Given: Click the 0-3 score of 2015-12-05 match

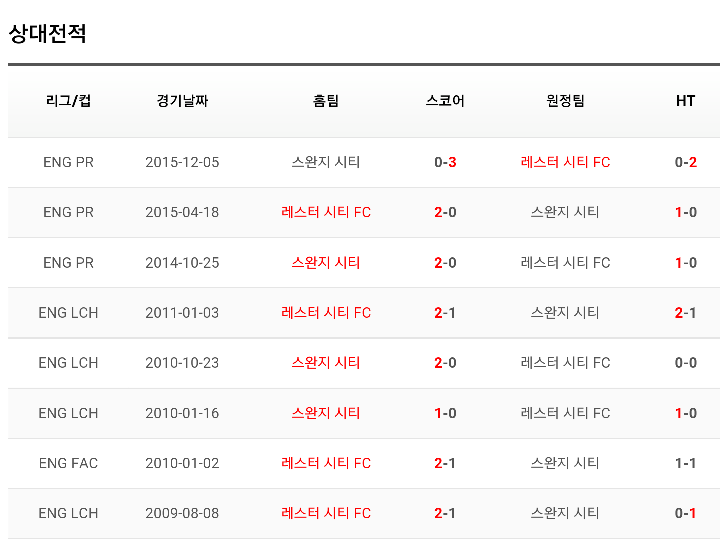Looking at the screenshot, I should (445, 162).
